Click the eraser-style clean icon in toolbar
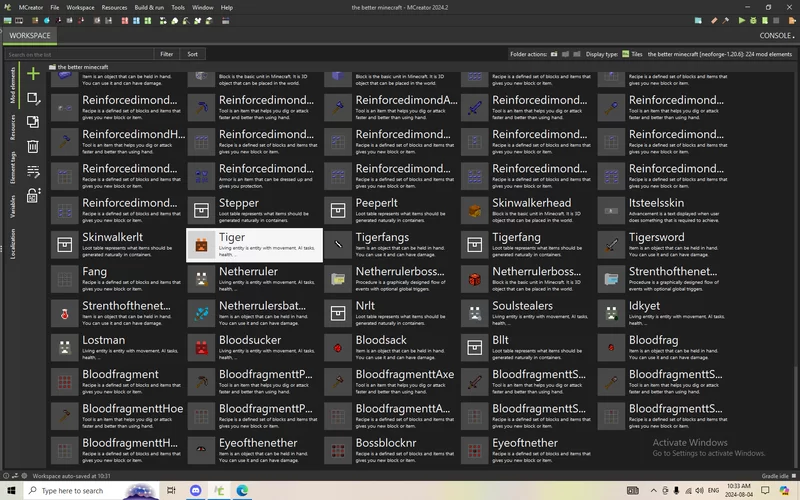Screen dimensions: 800x500 [714, 20]
